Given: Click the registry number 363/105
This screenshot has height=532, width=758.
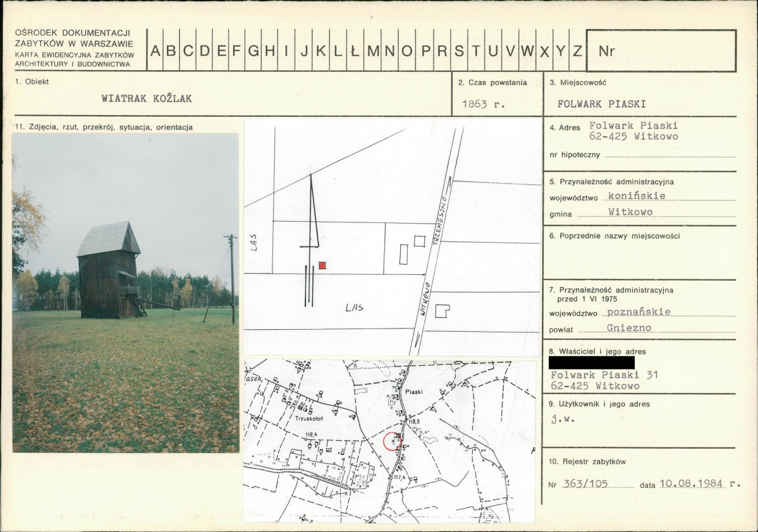Looking at the screenshot, I should coord(585,483).
